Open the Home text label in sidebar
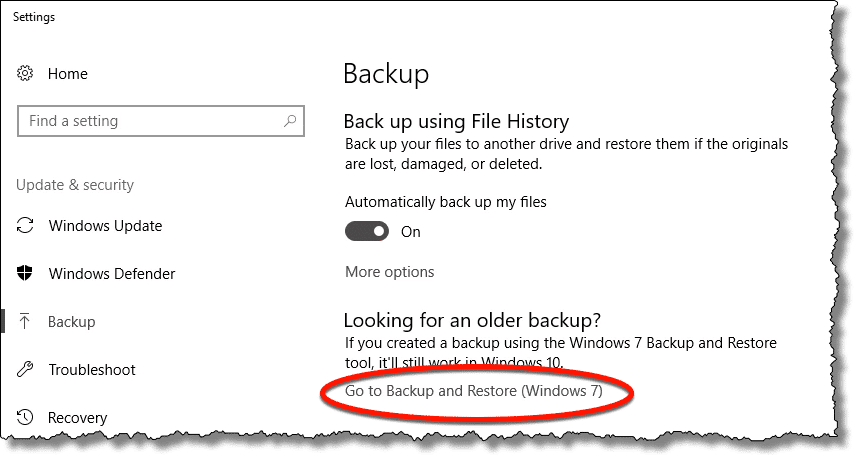Screen dimensions: 854x455 tap(68, 74)
